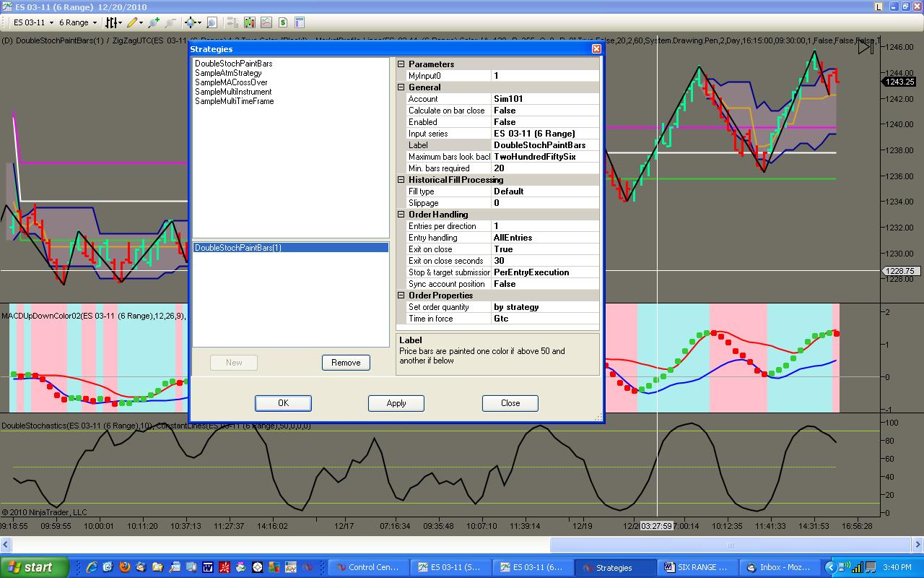
Task: Click the network signal tray icon
Action: pyautogui.click(x=857, y=568)
